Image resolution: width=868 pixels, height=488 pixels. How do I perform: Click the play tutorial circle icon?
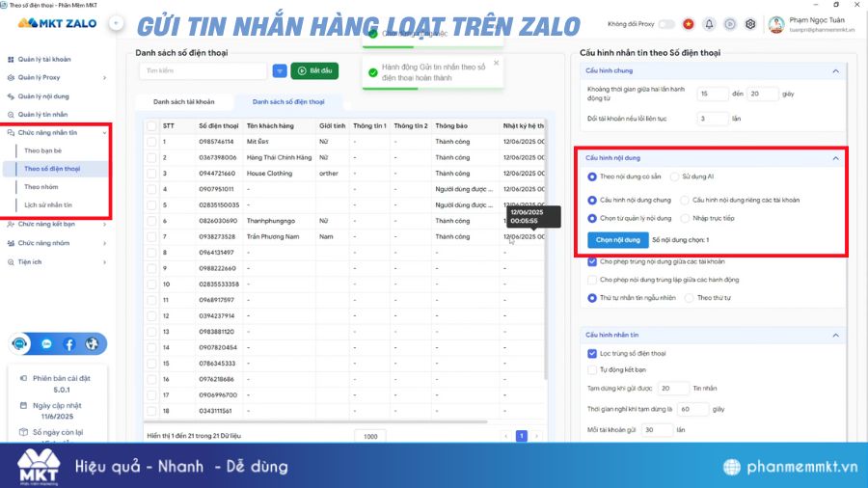730,24
